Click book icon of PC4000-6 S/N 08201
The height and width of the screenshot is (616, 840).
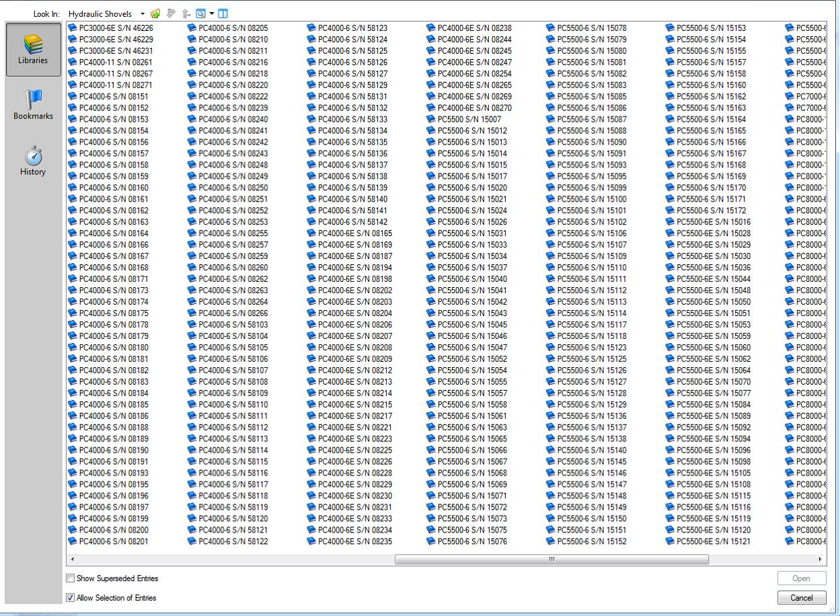[73, 541]
